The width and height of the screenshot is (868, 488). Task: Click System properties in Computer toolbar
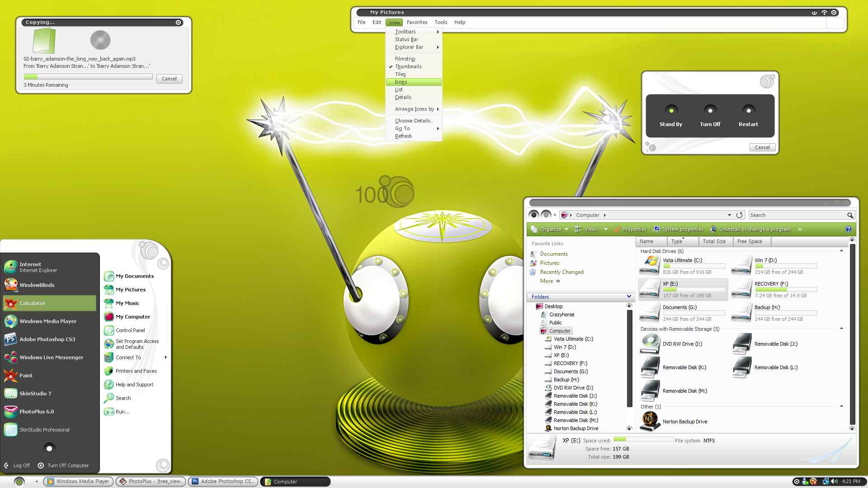(678, 229)
